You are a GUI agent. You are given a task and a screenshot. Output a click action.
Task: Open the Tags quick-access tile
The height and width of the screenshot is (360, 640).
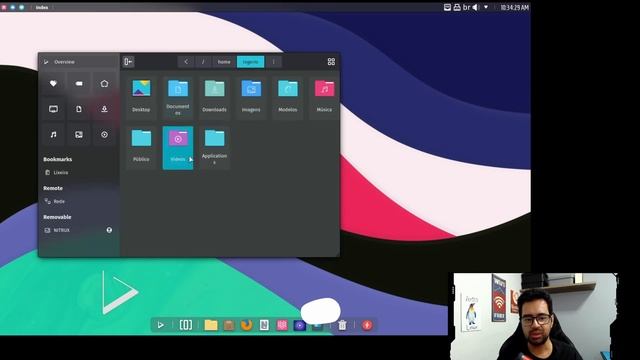79,84
